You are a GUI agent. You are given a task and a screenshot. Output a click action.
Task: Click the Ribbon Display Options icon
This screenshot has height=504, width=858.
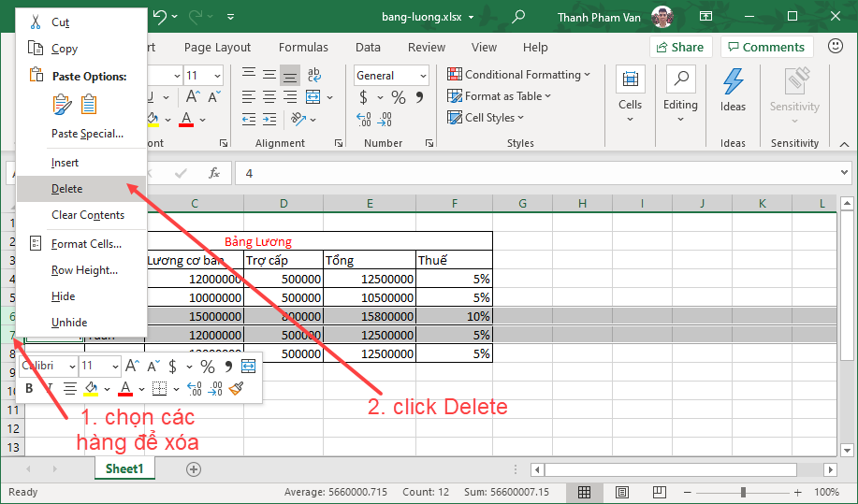click(705, 17)
